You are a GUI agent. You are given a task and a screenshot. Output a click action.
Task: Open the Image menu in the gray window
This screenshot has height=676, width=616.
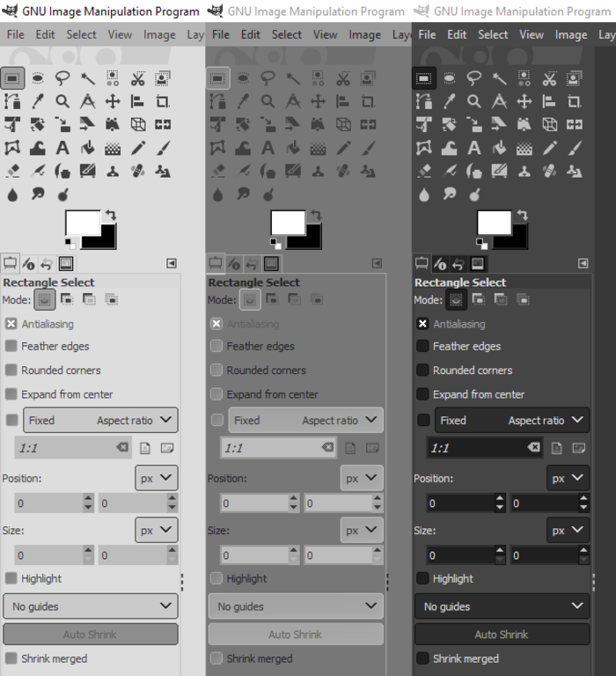click(364, 35)
